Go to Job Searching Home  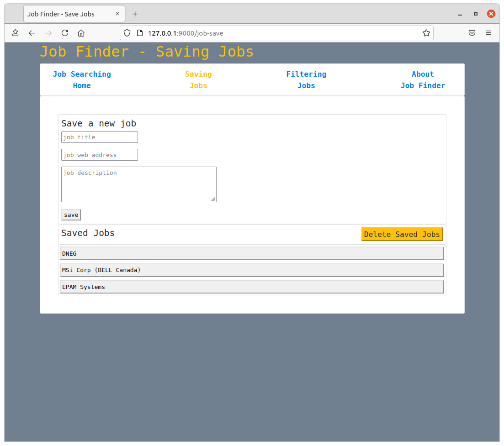82,80
